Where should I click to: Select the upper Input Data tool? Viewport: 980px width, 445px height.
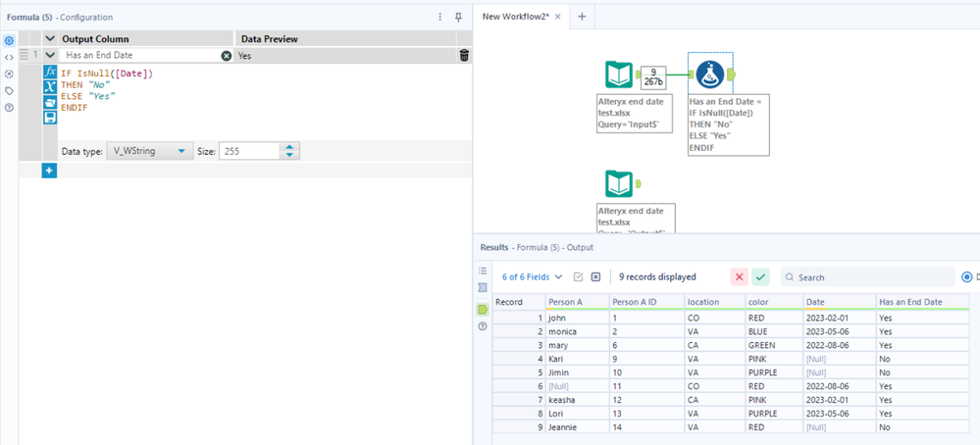pos(619,74)
